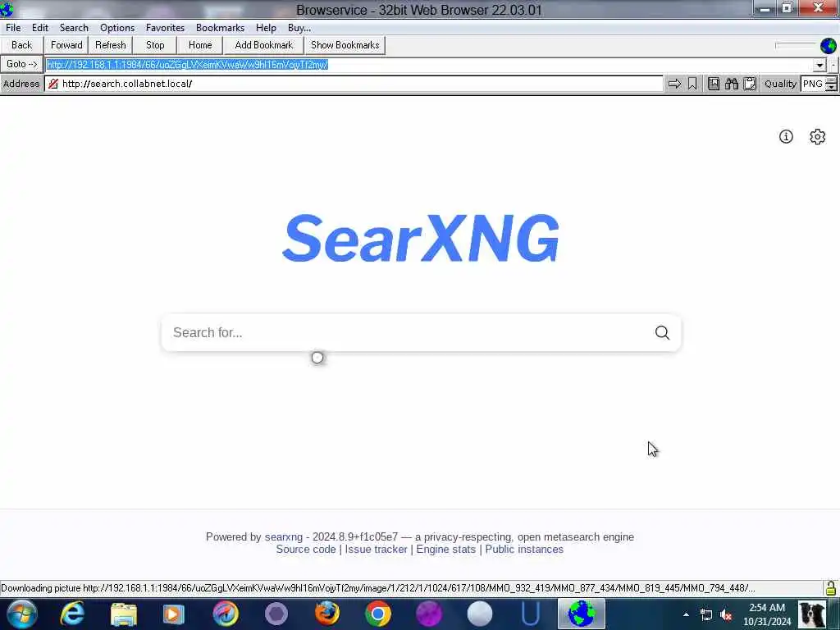The height and width of the screenshot is (630, 840).
Task: Click the go arrow next to the address field
Action: tap(674, 84)
